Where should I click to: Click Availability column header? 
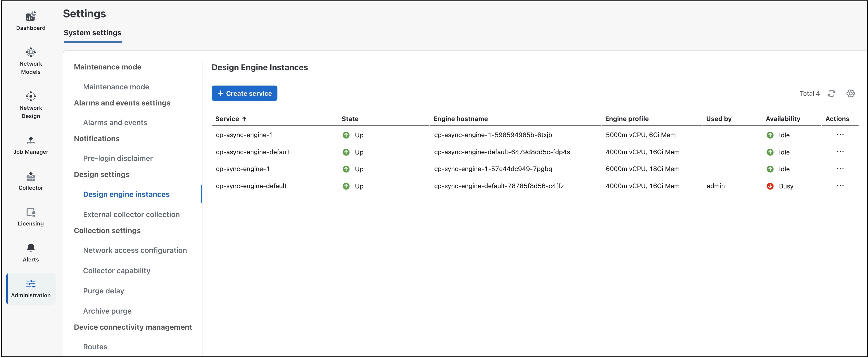(x=783, y=119)
